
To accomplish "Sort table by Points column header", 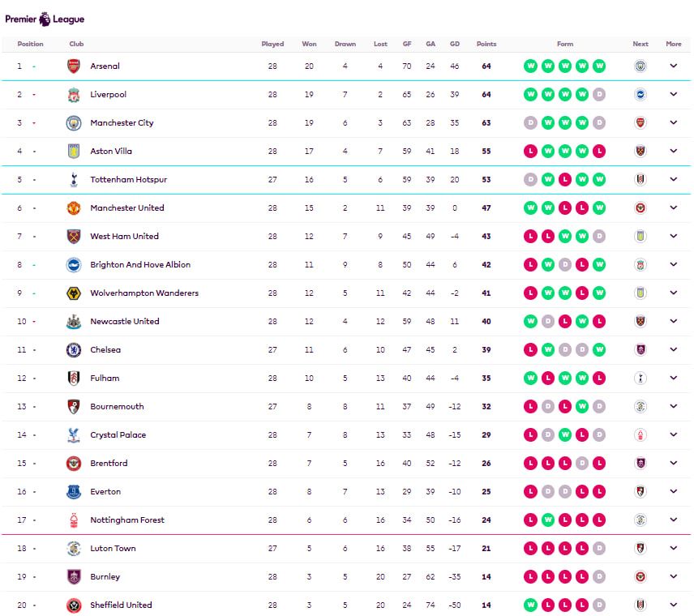I will point(486,45).
